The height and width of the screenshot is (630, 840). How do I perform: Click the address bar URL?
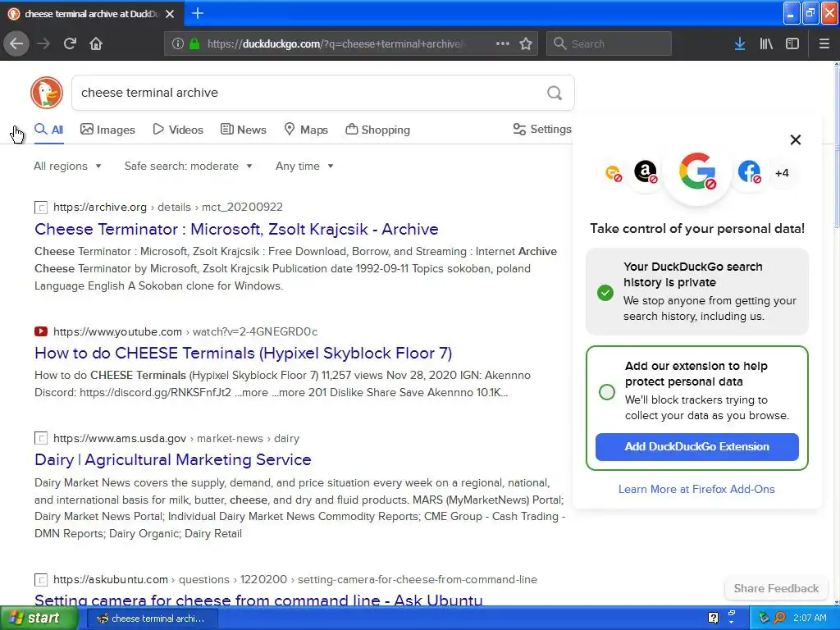[336, 44]
